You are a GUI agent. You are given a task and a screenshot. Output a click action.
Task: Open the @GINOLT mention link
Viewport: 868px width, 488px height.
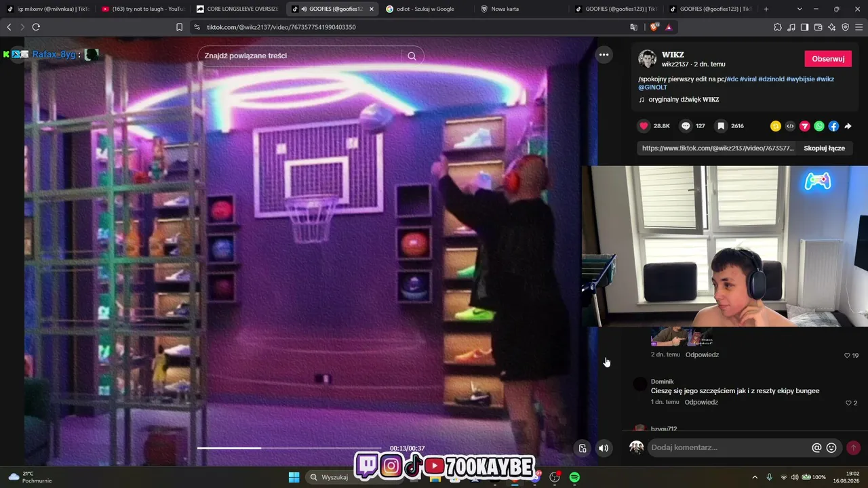point(652,87)
